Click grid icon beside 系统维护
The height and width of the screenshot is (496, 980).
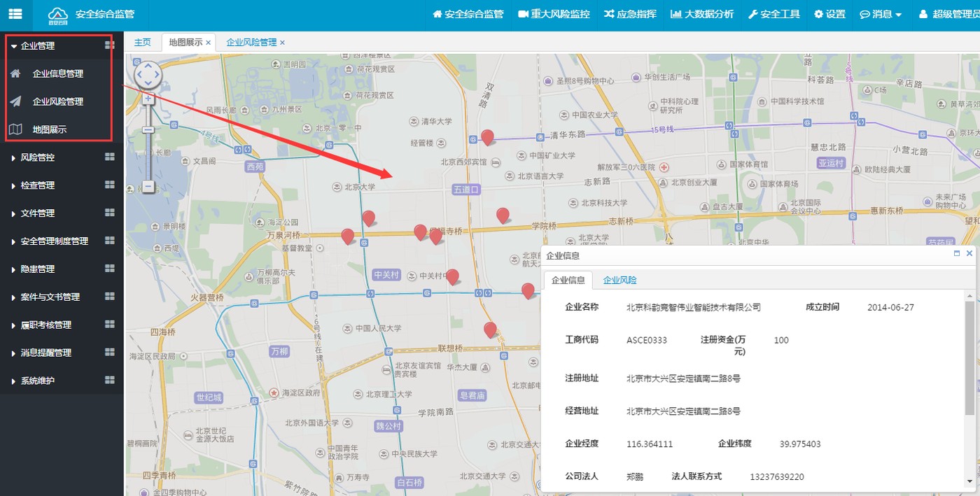[x=110, y=381]
